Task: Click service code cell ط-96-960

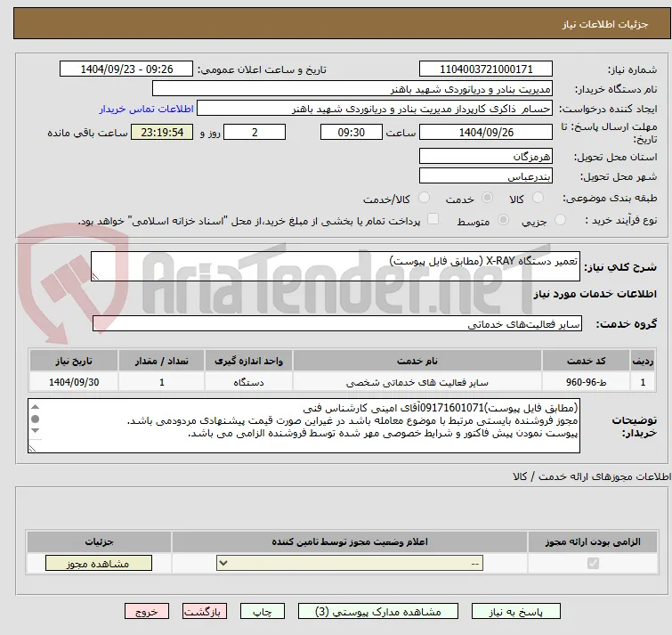Action: [x=586, y=382]
